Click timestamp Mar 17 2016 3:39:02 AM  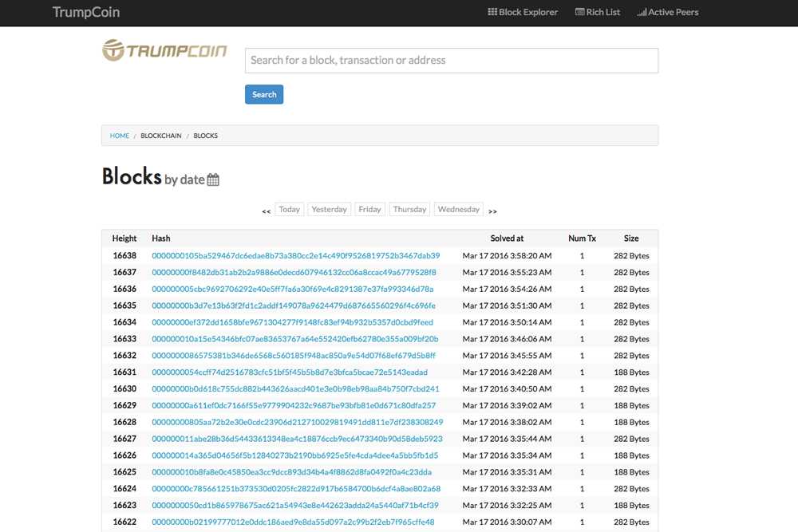tap(507, 405)
